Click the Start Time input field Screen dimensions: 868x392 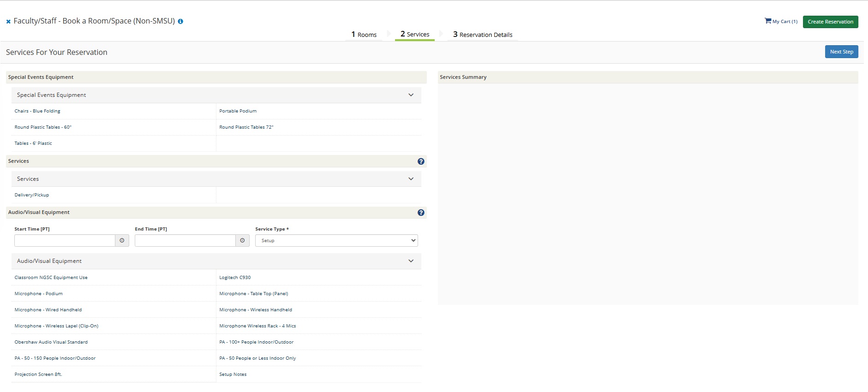click(65, 240)
